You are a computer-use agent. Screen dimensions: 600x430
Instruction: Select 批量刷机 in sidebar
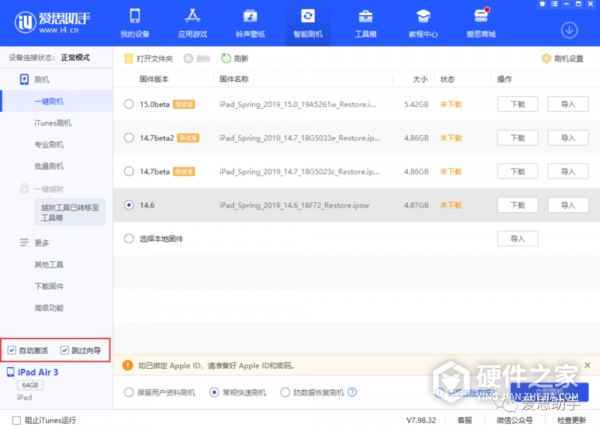click(x=49, y=166)
